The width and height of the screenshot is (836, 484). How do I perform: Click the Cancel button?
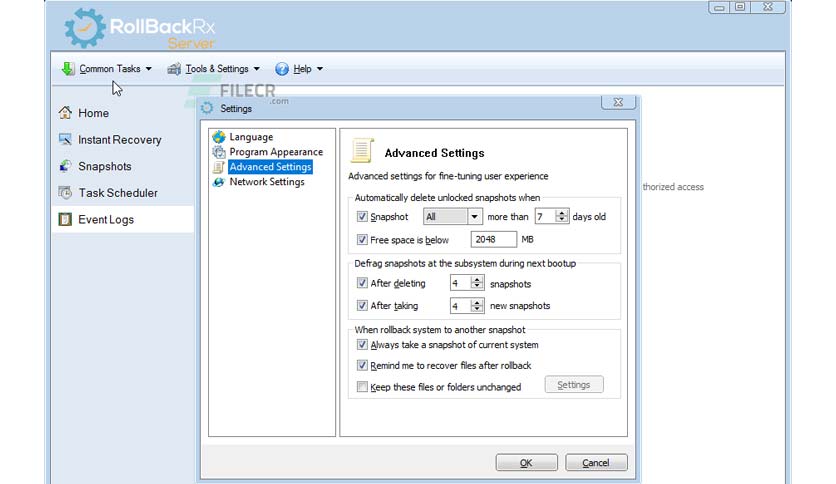pos(596,463)
